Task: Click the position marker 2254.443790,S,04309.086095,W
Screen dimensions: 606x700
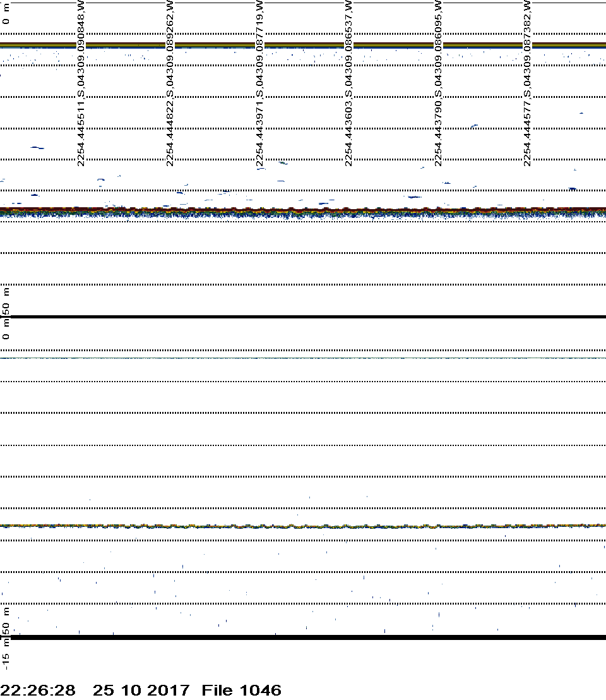Action: click(x=438, y=83)
